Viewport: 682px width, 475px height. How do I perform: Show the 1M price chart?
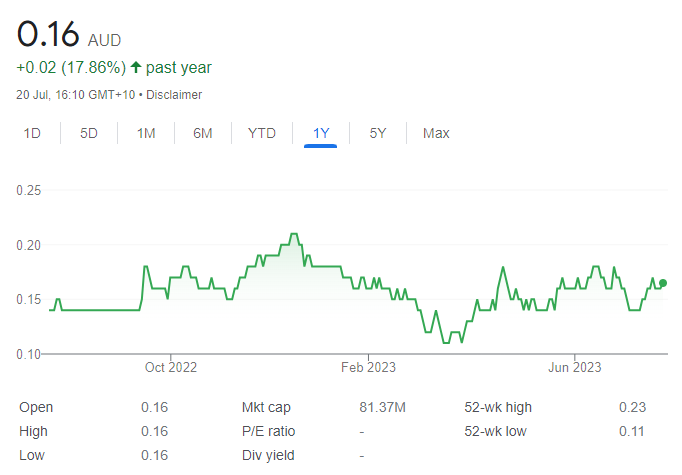point(146,133)
